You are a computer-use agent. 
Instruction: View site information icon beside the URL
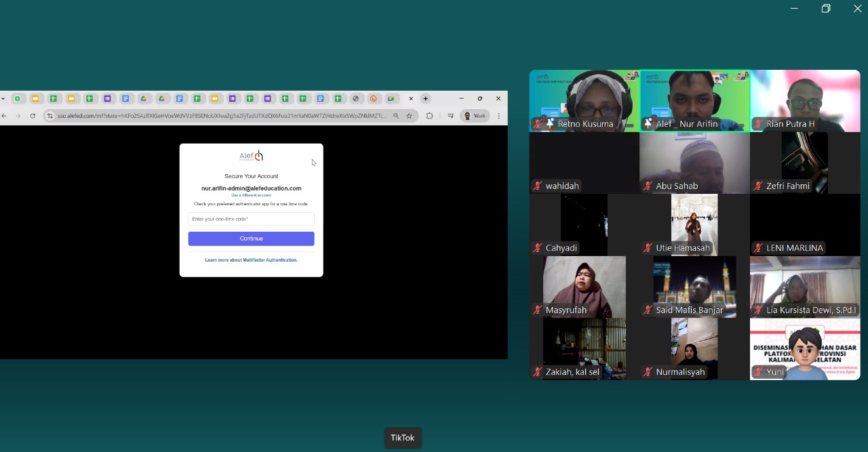50,116
